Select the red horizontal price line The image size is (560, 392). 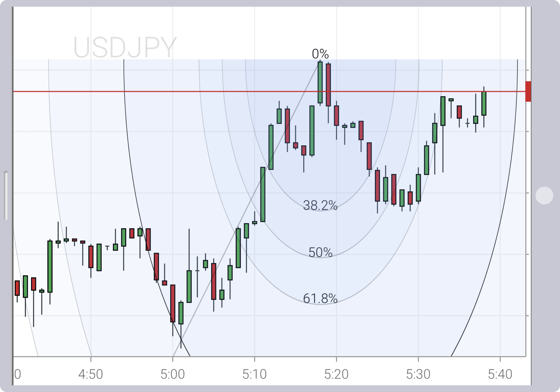[269, 91]
